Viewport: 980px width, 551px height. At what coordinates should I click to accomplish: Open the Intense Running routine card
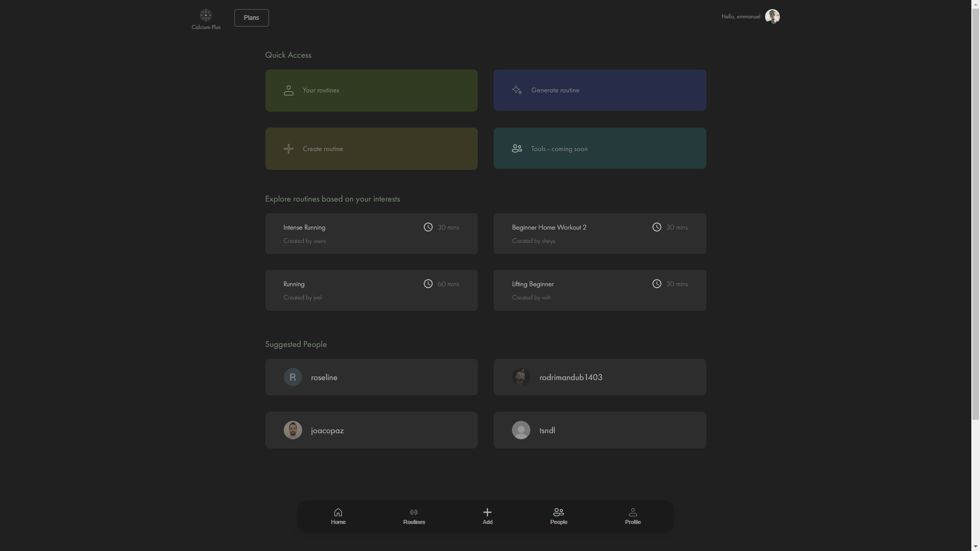[x=371, y=234]
